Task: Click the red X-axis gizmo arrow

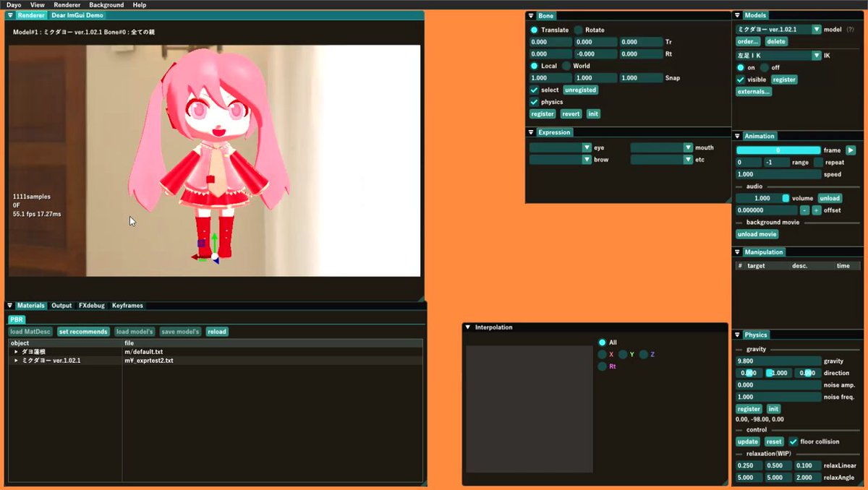Action: (198, 257)
